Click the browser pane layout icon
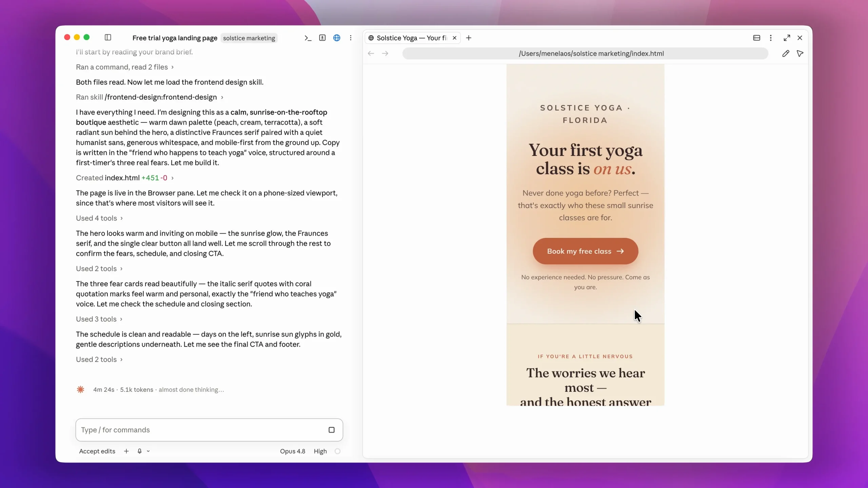Screen dimensions: 868x488 click(x=756, y=38)
